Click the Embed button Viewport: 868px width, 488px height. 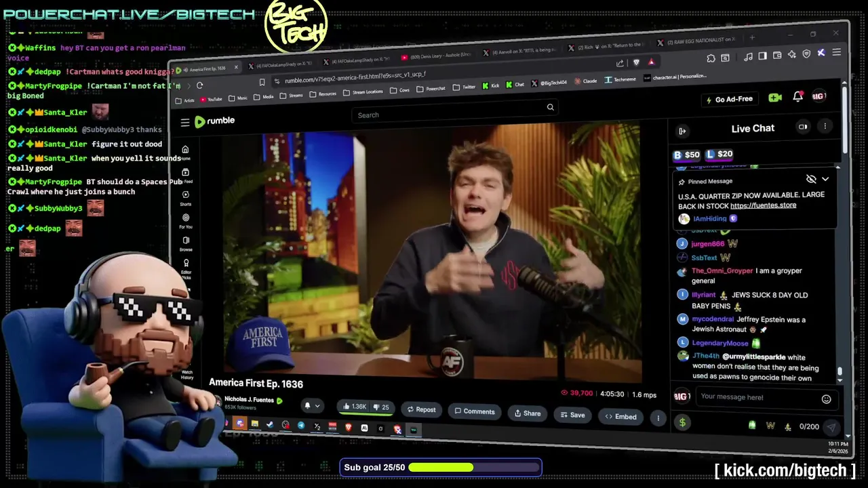tap(621, 417)
